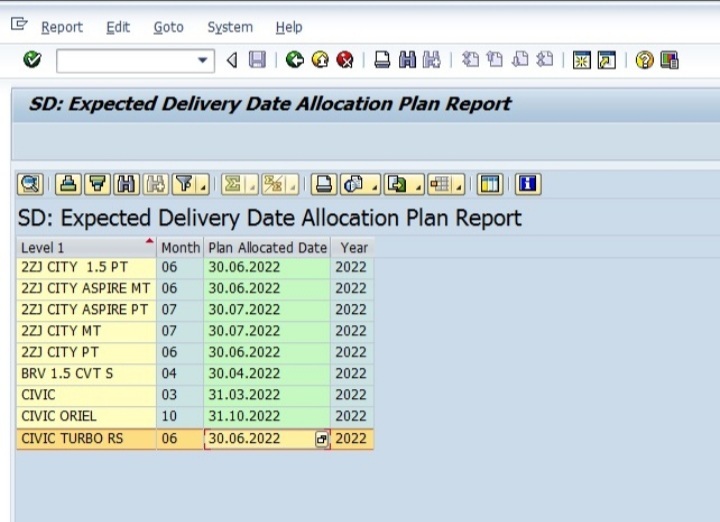
Task: Go to the Last Page icon
Action: pyautogui.click(x=545, y=60)
